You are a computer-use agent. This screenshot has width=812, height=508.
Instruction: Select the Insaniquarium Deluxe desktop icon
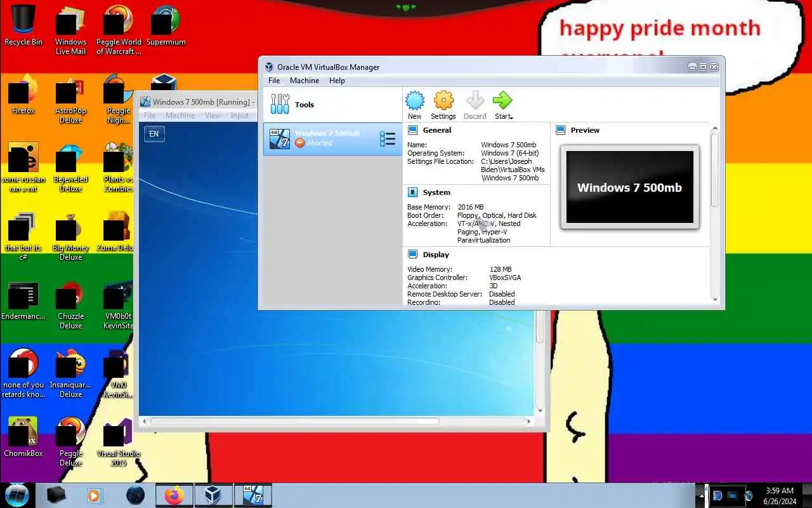[x=70, y=373]
